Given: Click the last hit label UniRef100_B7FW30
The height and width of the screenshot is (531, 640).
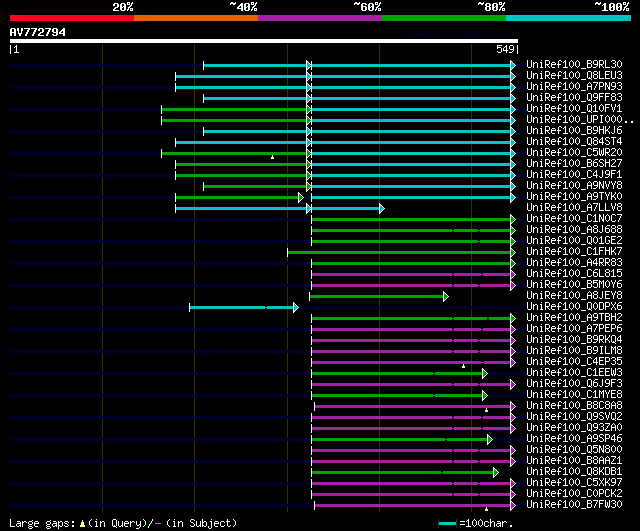Looking at the screenshot, I should (574, 505).
